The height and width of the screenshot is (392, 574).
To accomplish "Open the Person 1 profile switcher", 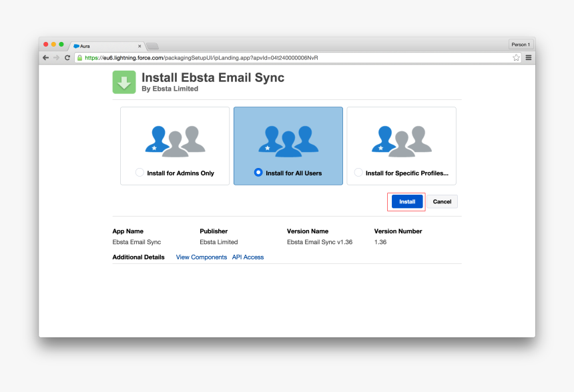I will [x=521, y=44].
